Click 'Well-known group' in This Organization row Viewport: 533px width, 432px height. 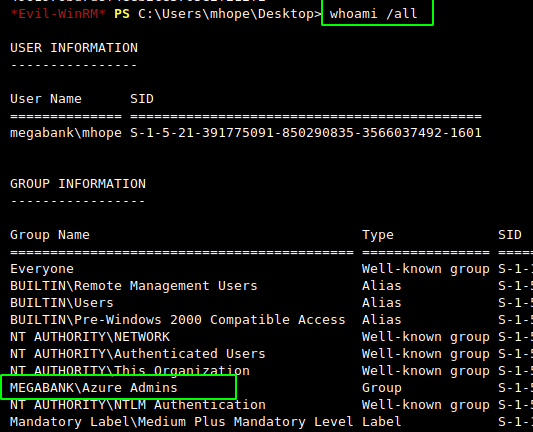click(426, 371)
